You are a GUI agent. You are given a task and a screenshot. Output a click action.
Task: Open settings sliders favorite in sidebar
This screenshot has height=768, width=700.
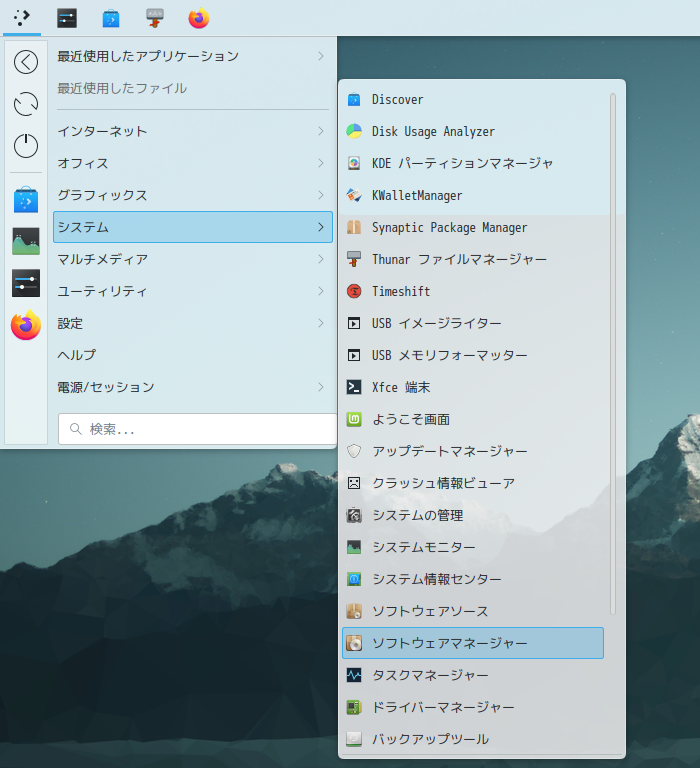[26, 283]
